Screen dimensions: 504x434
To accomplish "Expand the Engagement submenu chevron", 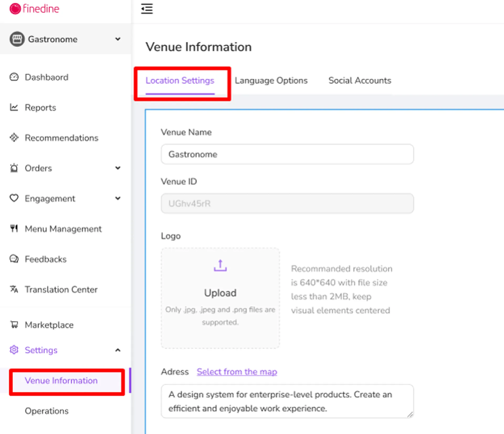I will click(118, 198).
